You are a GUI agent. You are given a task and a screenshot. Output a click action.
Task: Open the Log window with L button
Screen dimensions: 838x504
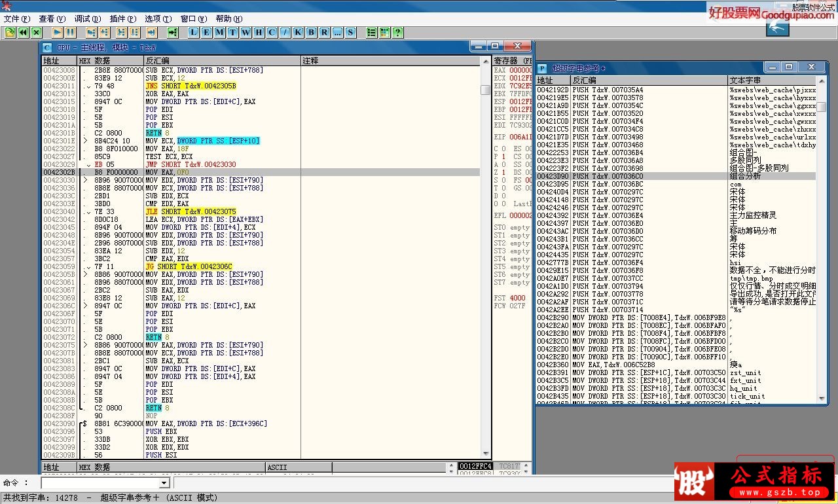(x=194, y=32)
